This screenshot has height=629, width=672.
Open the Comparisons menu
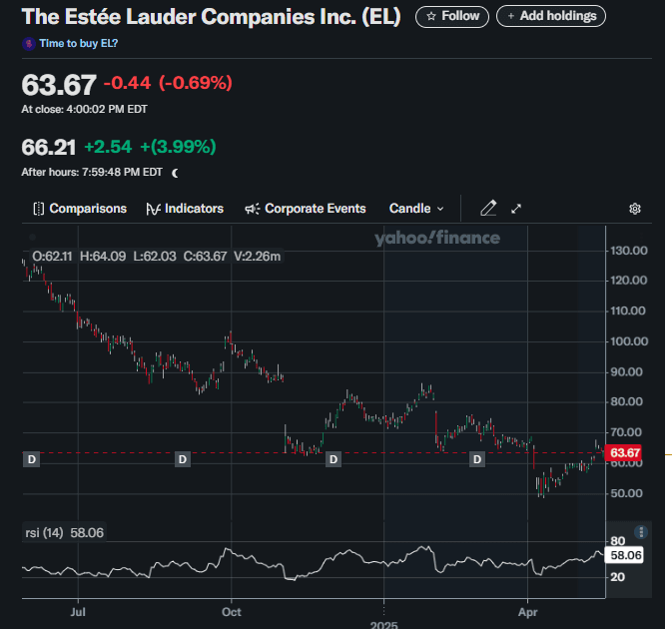coord(80,209)
